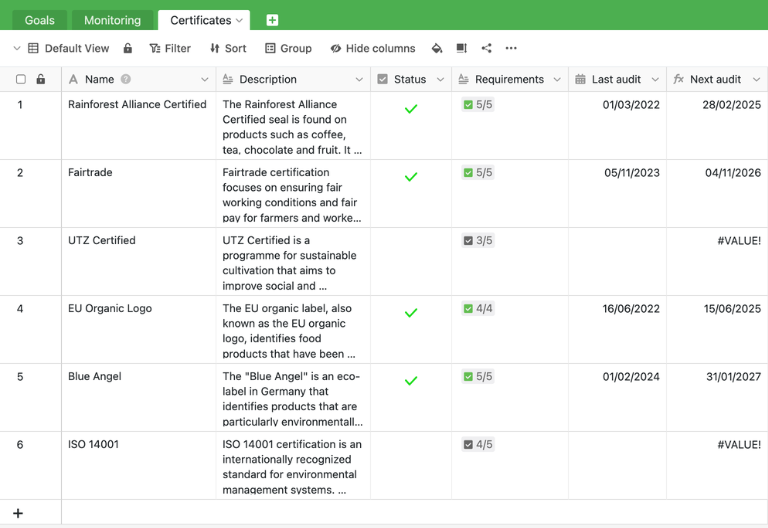Select the UTZ Certified name cell

pyautogui.click(x=139, y=262)
